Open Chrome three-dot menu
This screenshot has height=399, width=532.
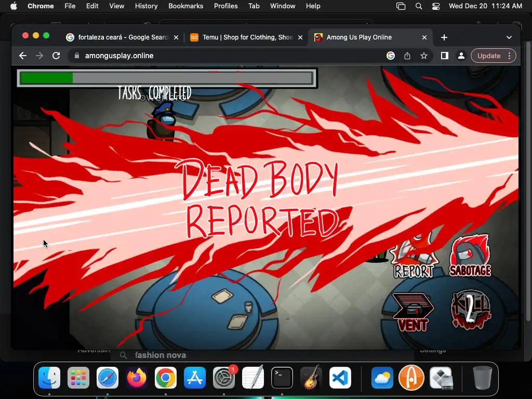coord(509,56)
